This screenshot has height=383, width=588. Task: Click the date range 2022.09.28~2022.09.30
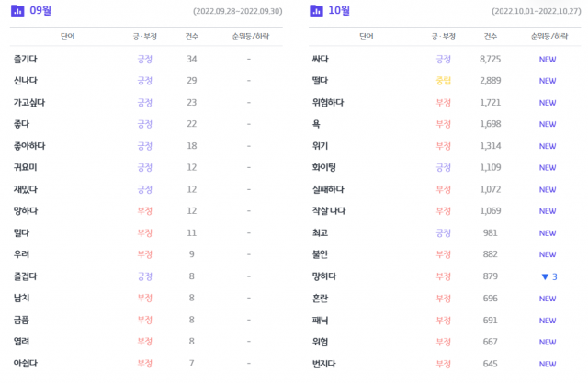(x=238, y=11)
